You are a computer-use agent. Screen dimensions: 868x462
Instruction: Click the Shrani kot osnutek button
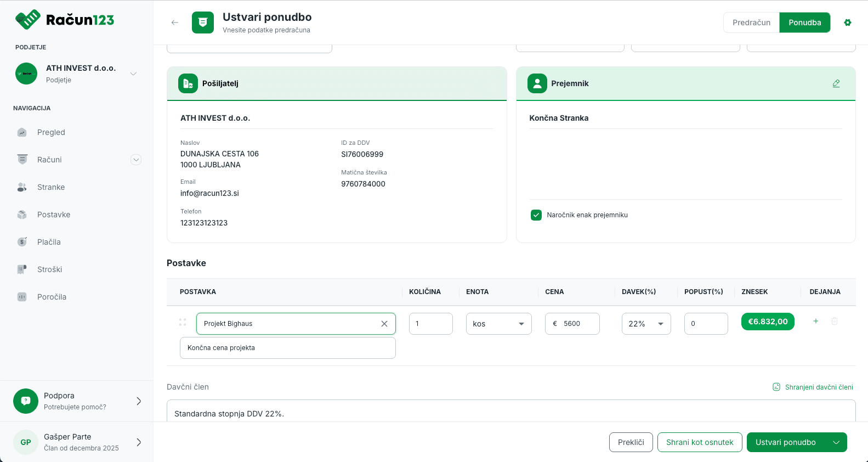[699, 442]
